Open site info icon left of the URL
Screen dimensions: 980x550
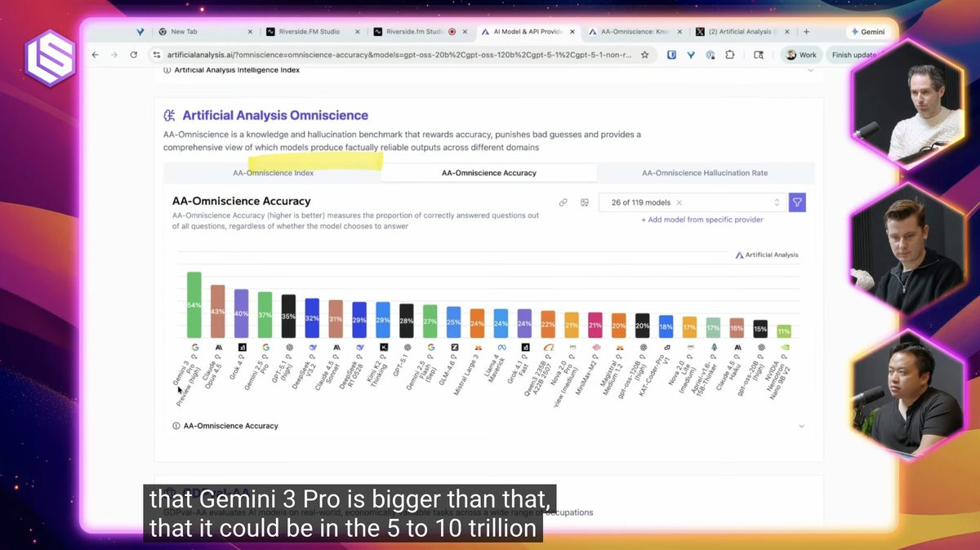pyautogui.click(x=157, y=55)
